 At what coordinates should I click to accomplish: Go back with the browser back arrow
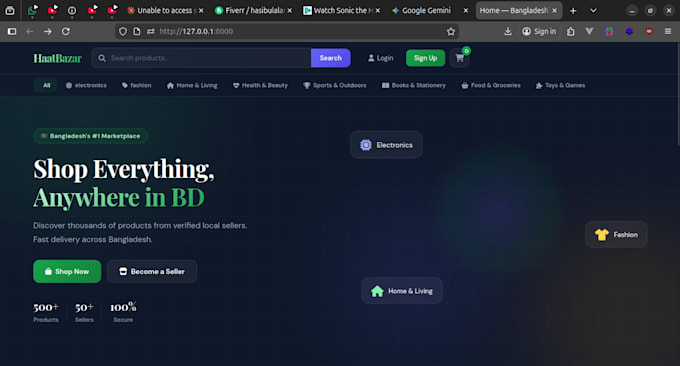tap(29, 31)
